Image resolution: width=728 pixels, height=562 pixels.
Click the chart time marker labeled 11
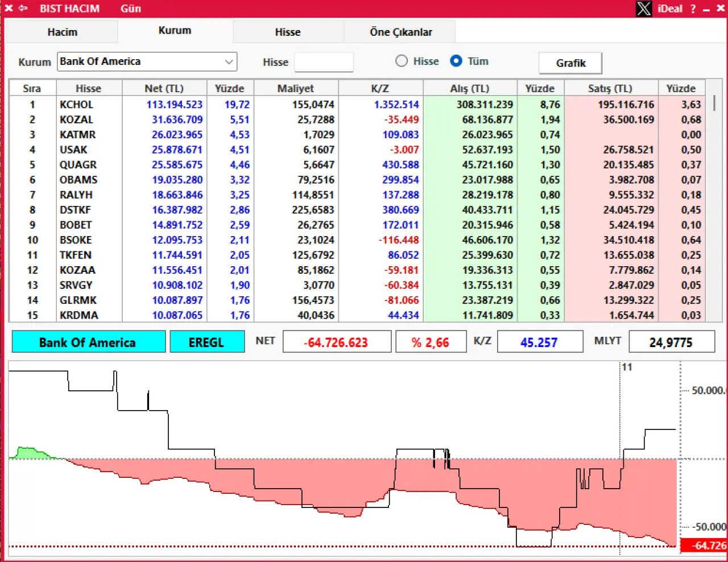tap(627, 367)
